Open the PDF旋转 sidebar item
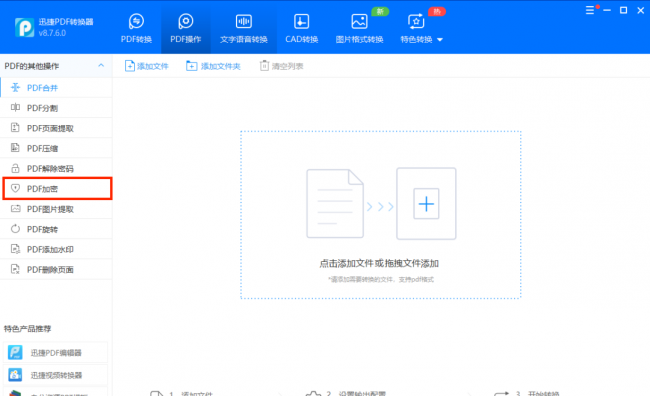 tap(56, 229)
